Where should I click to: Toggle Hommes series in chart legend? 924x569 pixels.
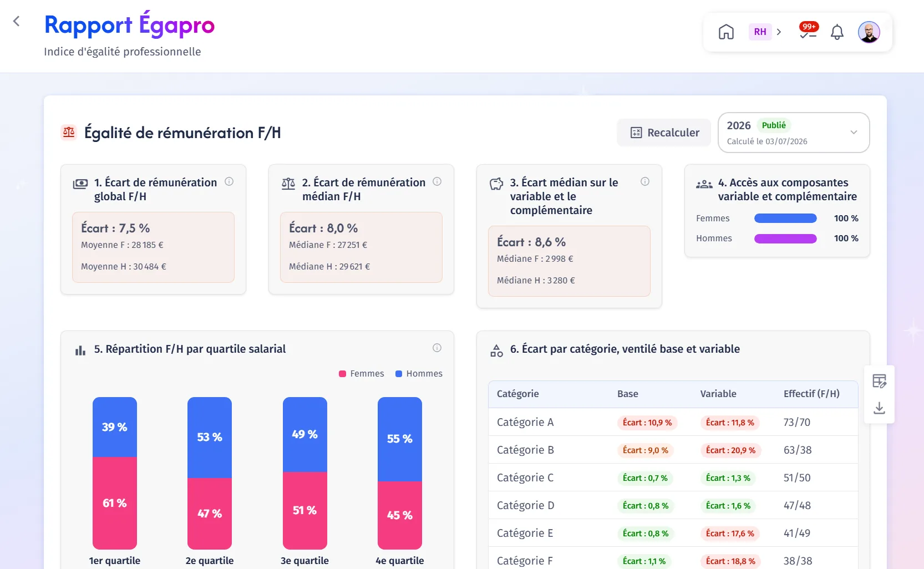click(419, 374)
